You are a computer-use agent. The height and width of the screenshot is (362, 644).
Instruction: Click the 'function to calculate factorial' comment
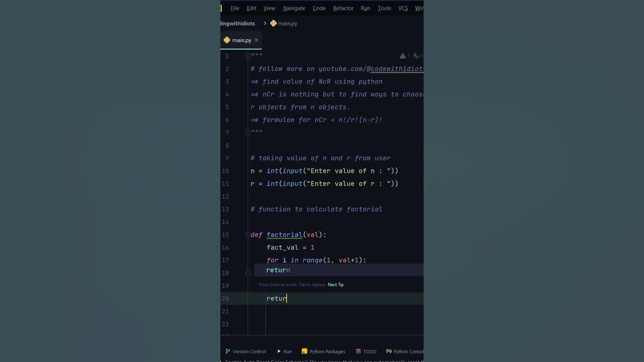[316, 209]
